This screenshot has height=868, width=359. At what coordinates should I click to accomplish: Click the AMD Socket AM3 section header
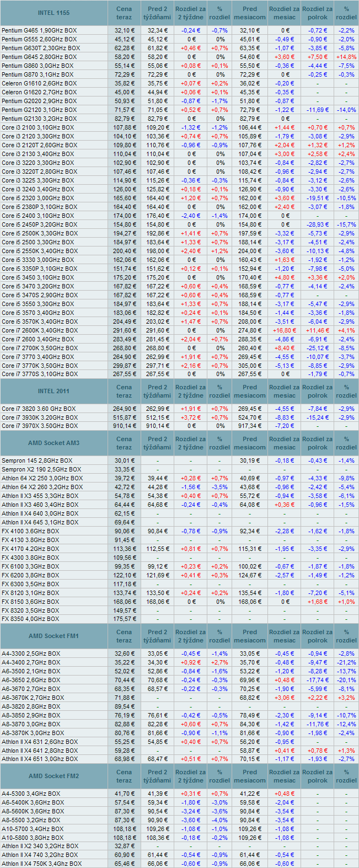point(53,443)
